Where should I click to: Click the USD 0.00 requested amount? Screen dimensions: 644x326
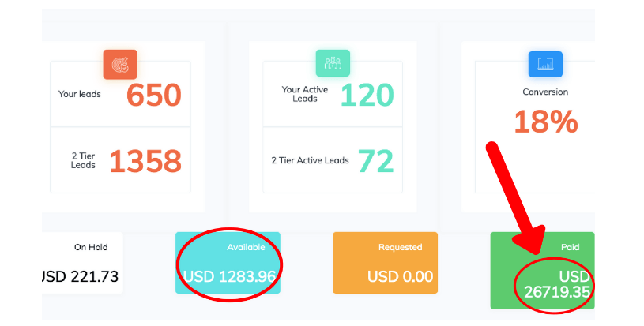pos(400,277)
